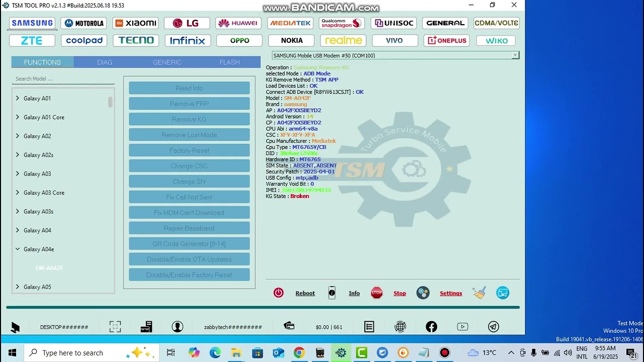
Task: Select the OnePlus brand button
Action: point(447,41)
